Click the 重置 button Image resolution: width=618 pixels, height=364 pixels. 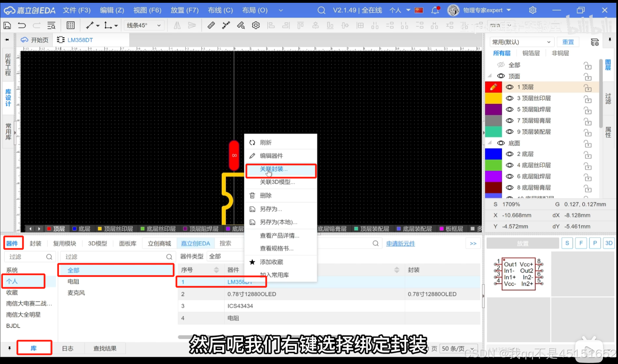(x=568, y=42)
